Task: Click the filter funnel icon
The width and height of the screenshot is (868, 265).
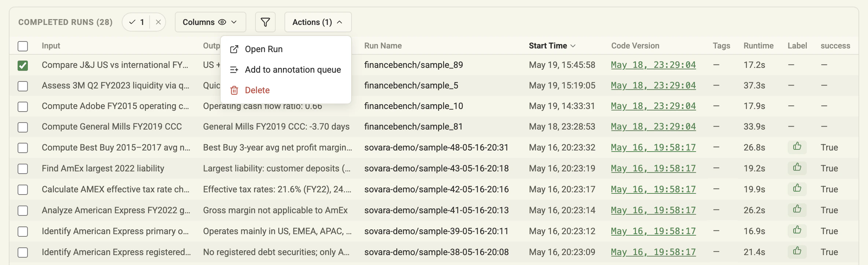Action: (x=265, y=22)
